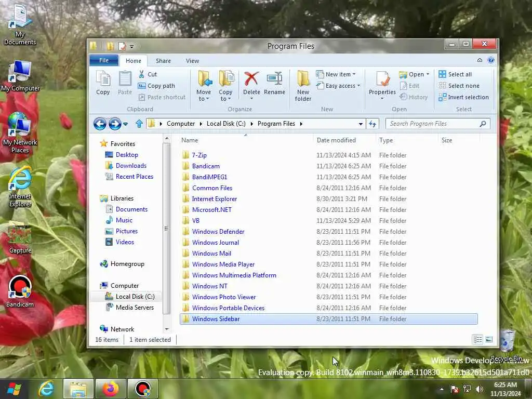The width and height of the screenshot is (532, 399).
Task: Switch to large thumbnails view in status bar
Action: (489, 340)
